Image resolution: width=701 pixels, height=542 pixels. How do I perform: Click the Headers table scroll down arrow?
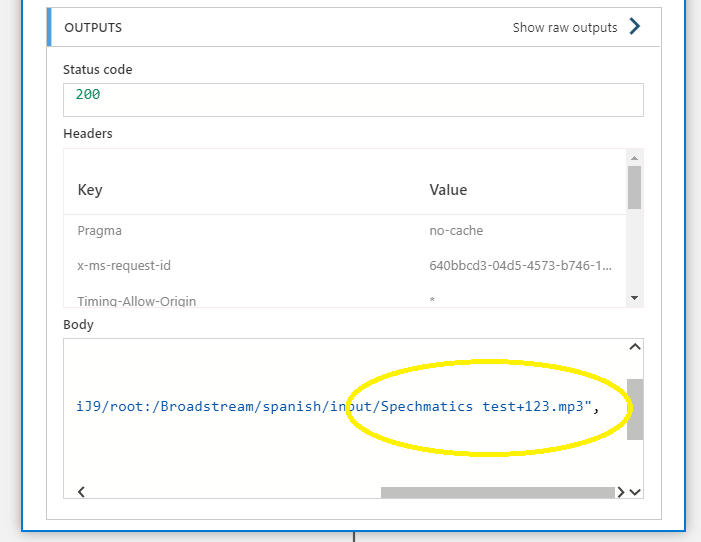point(634,298)
